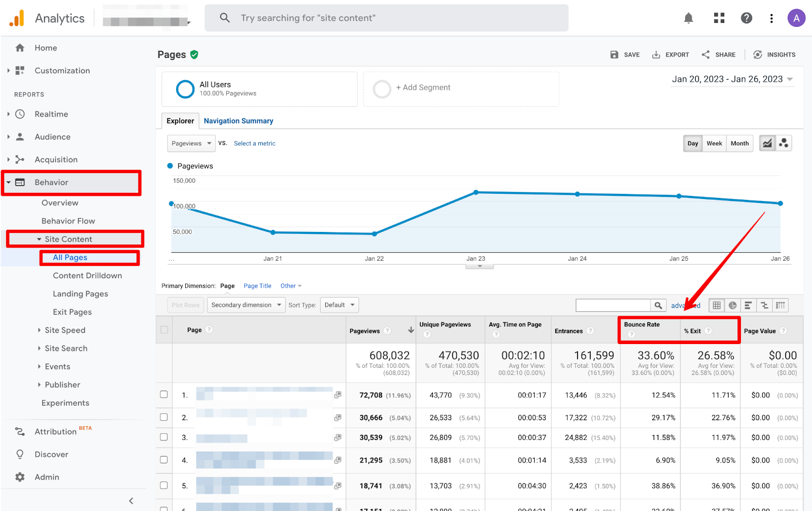Click the Select a metric link

[x=254, y=143]
